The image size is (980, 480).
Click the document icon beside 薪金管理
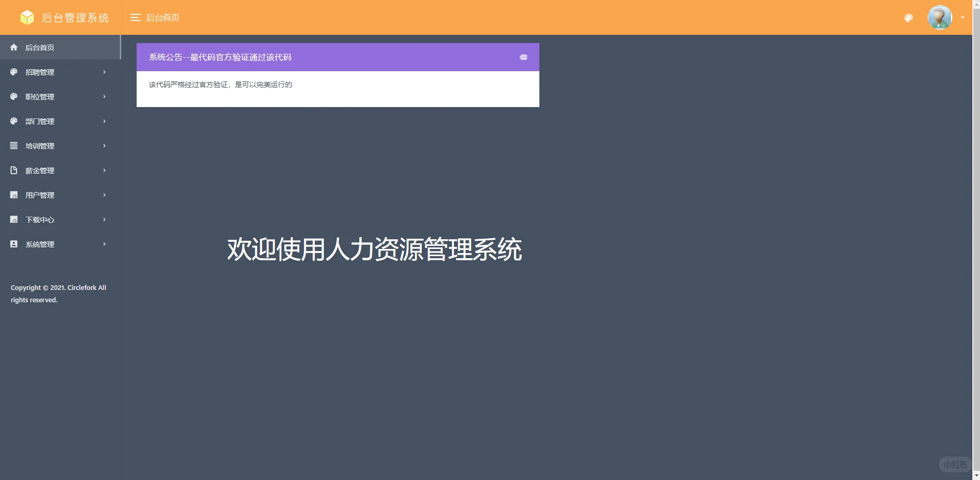click(x=13, y=170)
